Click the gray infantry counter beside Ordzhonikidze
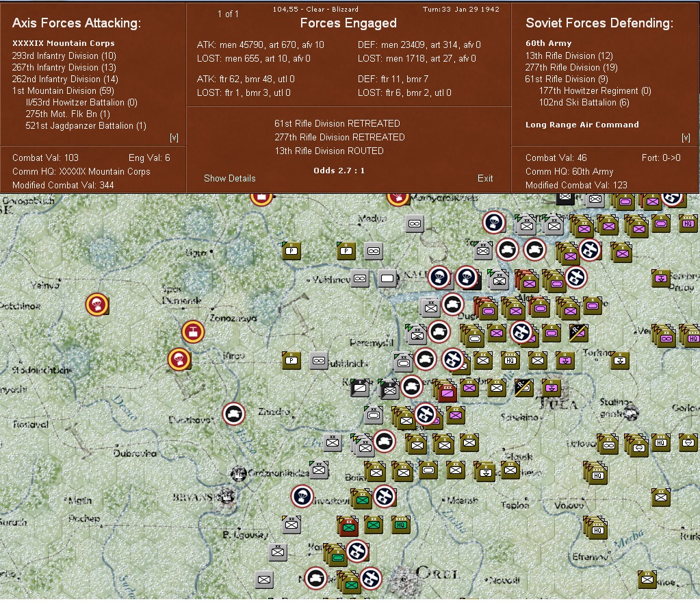Screen dimensions: 700x604 pos(319,470)
